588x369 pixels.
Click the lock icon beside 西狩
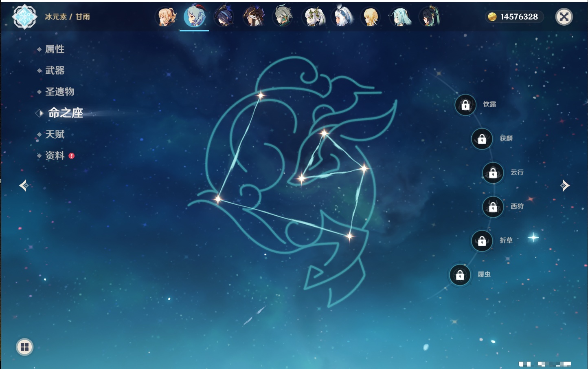[x=493, y=207]
